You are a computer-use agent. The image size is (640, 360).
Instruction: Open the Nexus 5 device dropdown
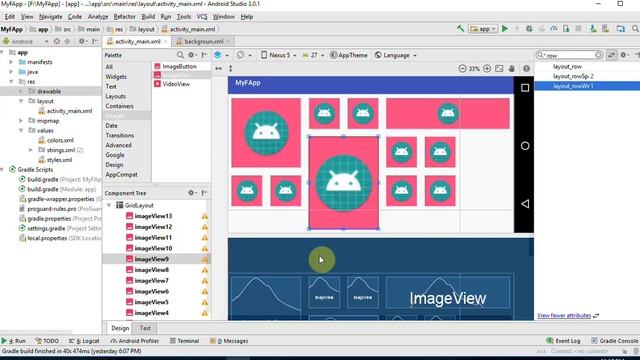278,55
